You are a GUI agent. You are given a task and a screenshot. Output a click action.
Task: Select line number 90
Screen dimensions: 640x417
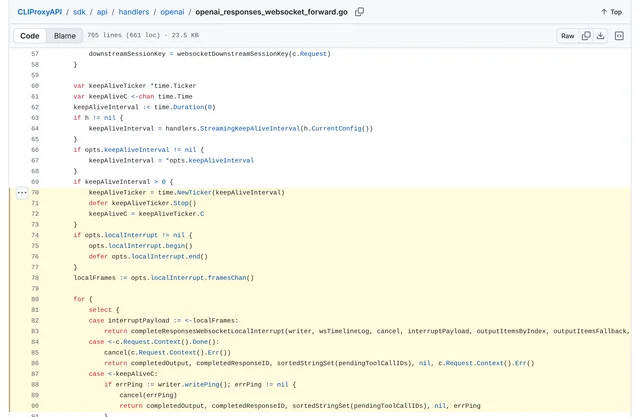click(35, 406)
